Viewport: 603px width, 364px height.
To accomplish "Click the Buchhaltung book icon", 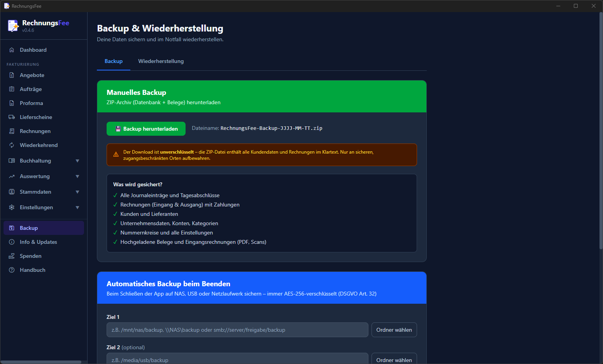I will tap(12, 161).
